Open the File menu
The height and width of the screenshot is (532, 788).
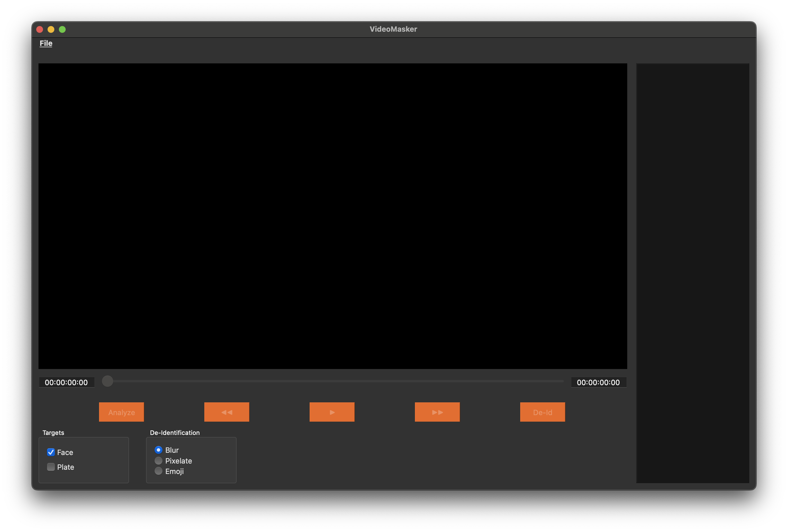click(46, 43)
